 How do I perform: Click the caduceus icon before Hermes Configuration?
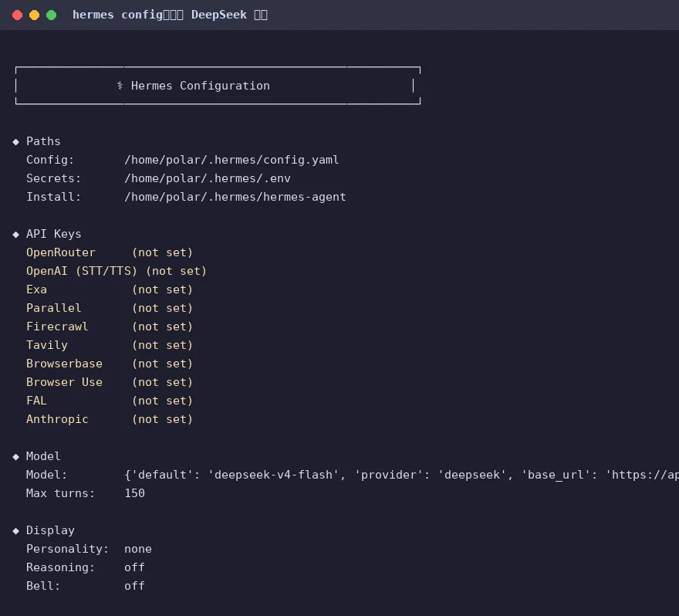click(x=120, y=86)
